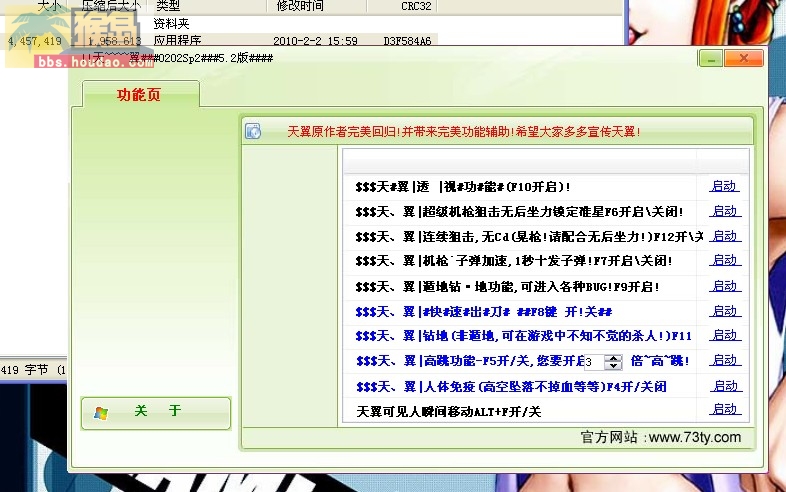Select the 资料夹 row in archive window
The width and height of the screenshot is (786, 492).
coord(171,24)
